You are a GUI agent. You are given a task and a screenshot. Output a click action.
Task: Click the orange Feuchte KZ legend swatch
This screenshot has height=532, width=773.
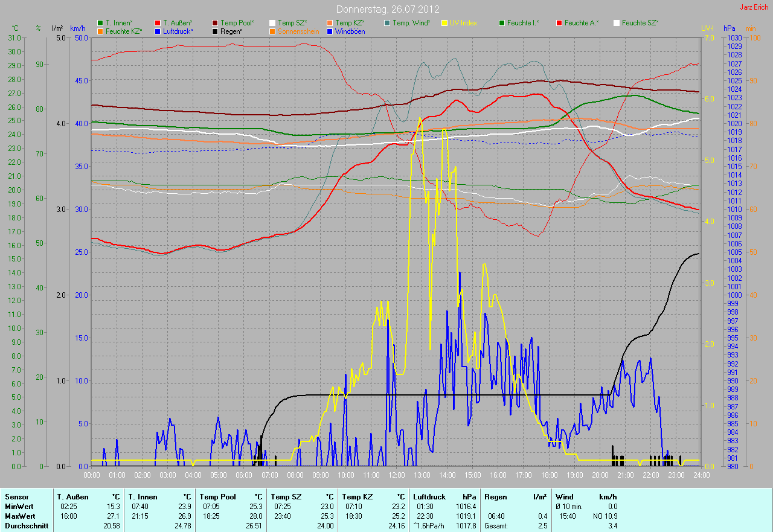click(x=100, y=31)
